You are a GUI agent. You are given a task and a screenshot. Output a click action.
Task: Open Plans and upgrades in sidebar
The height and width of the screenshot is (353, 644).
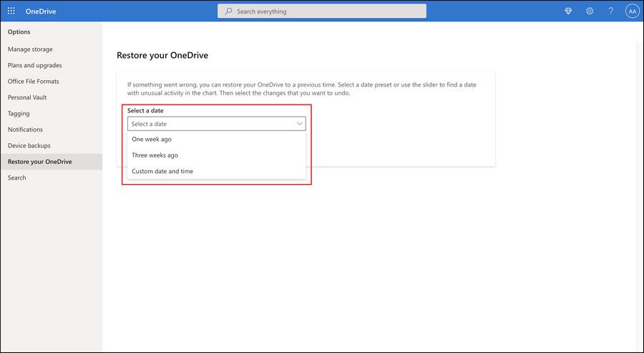pyautogui.click(x=52, y=65)
